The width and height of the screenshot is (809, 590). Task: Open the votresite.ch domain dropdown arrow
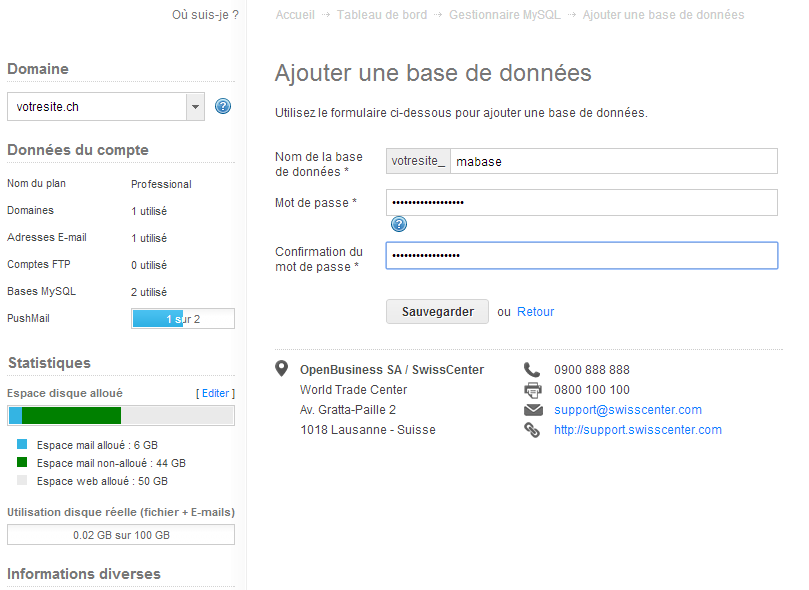196,107
